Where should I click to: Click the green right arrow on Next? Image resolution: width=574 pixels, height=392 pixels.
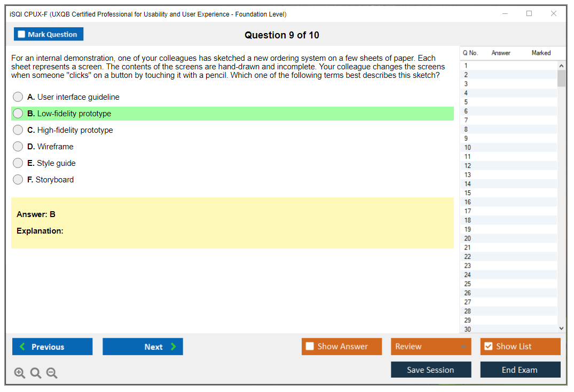pos(174,347)
